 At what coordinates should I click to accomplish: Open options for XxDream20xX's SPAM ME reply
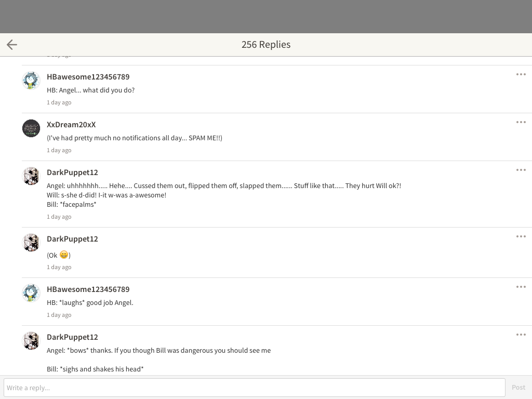(x=521, y=122)
